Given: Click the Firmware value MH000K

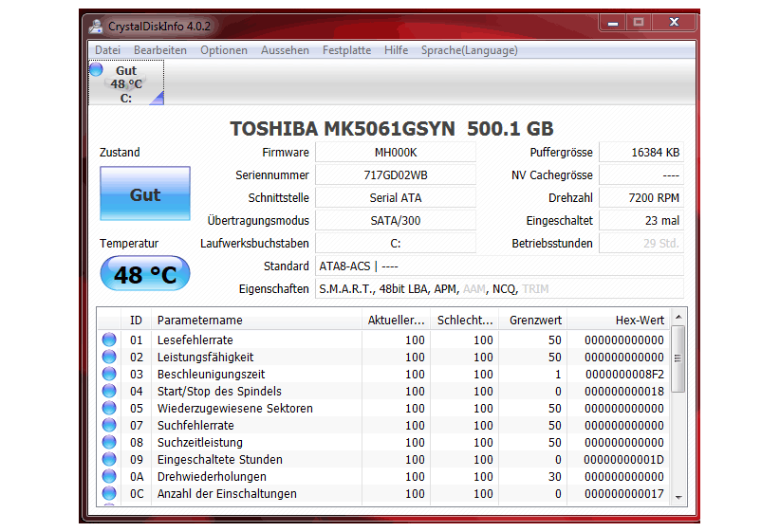Looking at the screenshot, I should 396,152.
